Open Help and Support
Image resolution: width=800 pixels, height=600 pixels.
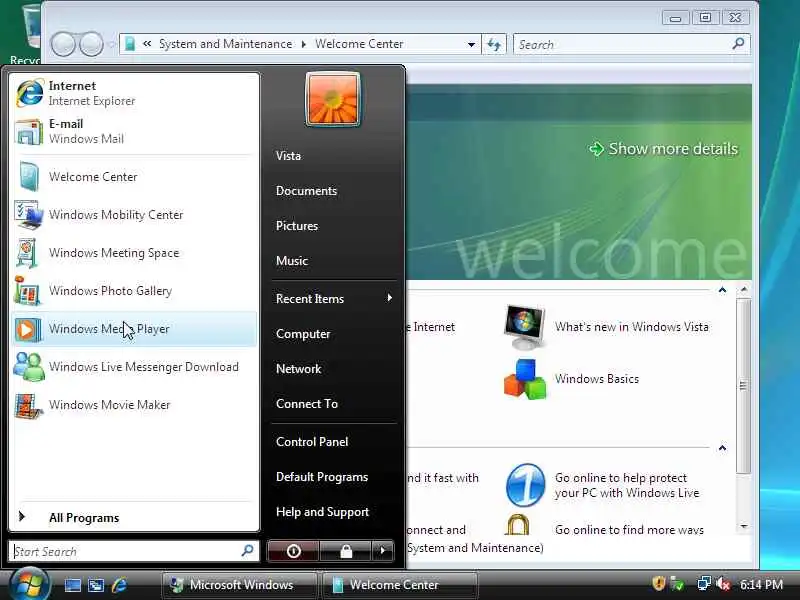[x=322, y=512]
